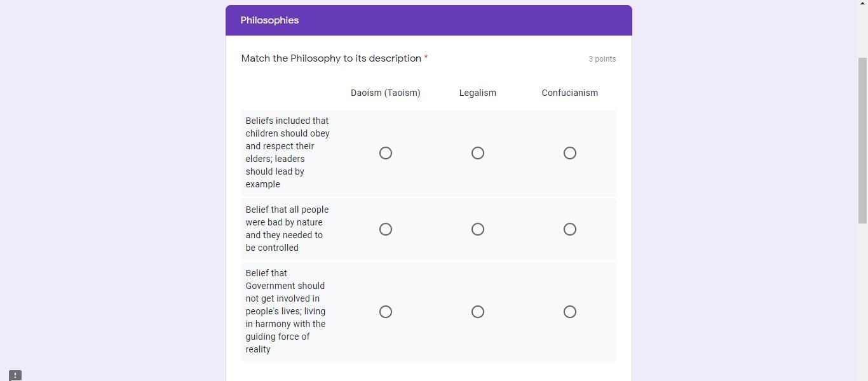This screenshot has height=381, width=868.
Task: Click the Philosophies section header
Action: 269,20
